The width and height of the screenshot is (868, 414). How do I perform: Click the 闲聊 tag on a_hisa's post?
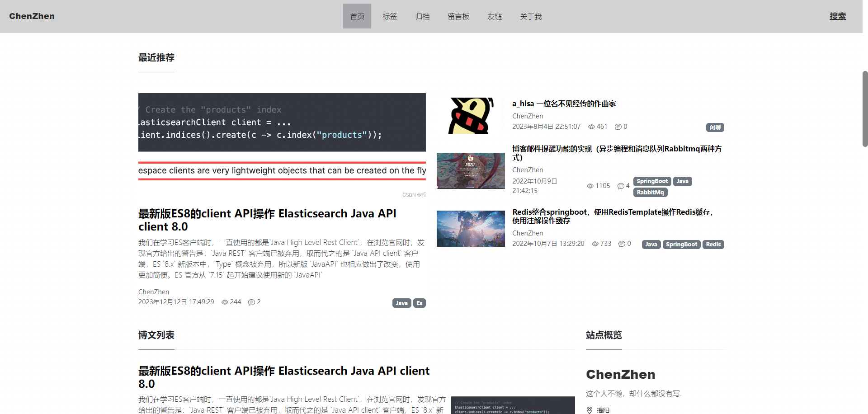[715, 127]
